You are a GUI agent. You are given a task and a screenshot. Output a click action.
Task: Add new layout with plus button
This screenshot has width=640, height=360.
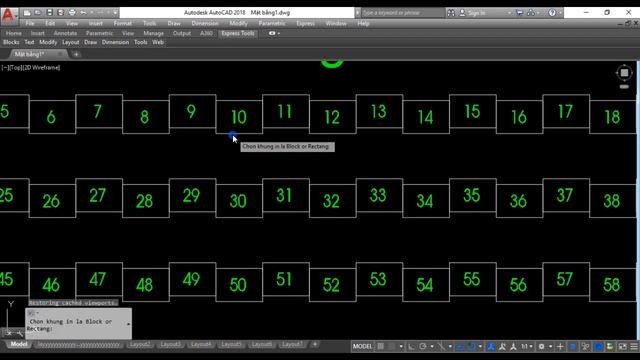click(315, 344)
